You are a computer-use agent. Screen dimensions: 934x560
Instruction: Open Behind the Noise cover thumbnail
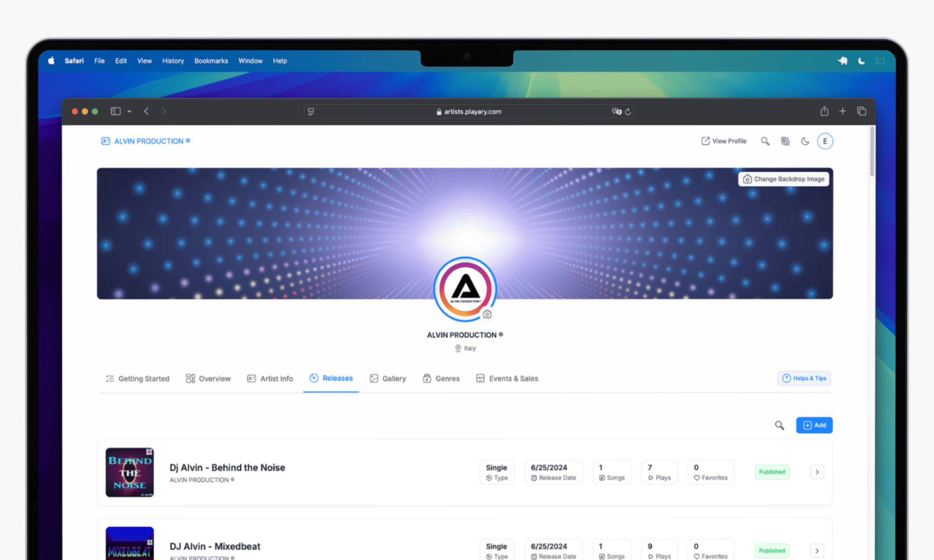[x=130, y=472]
